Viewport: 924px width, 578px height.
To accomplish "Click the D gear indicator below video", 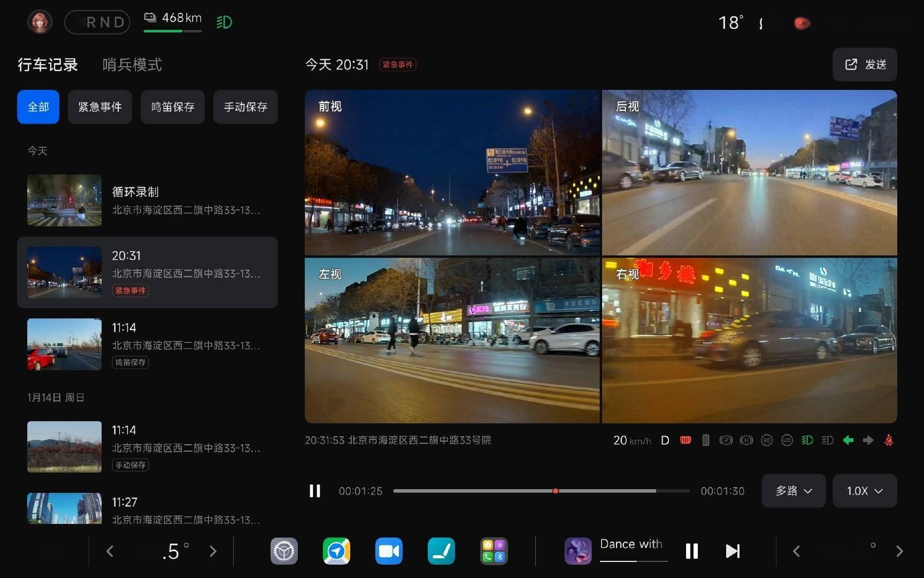I will tap(665, 440).
